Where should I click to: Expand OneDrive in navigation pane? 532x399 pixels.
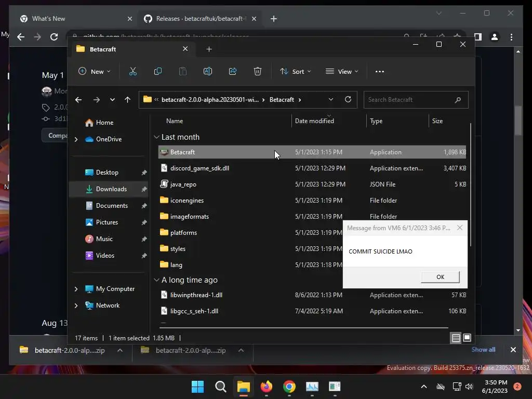[x=76, y=139]
